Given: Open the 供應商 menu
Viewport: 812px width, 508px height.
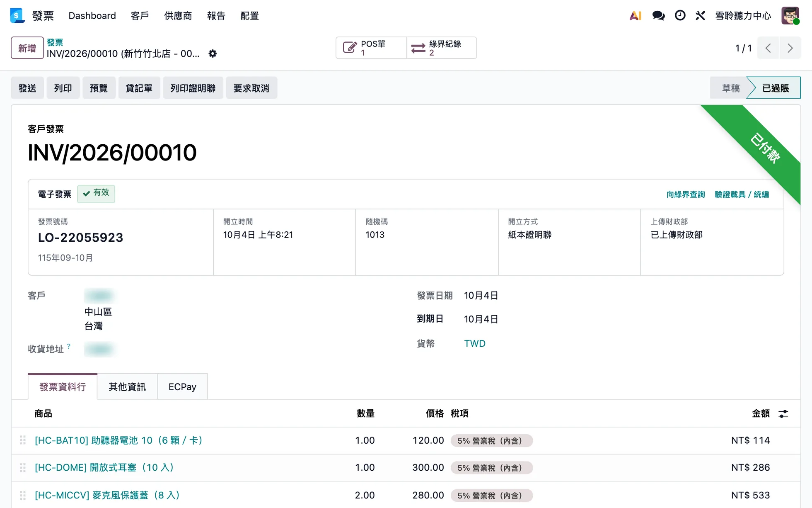Looking at the screenshot, I should [178, 16].
